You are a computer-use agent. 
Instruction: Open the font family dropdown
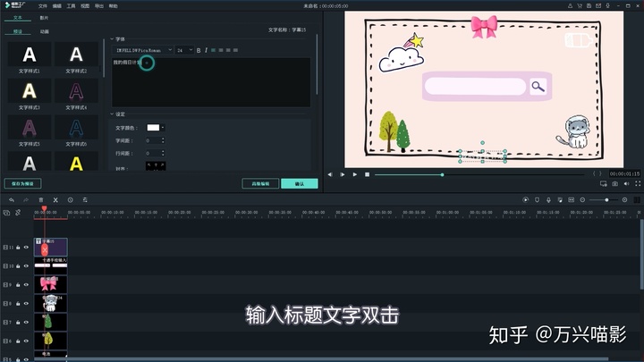pyautogui.click(x=143, y=50)
